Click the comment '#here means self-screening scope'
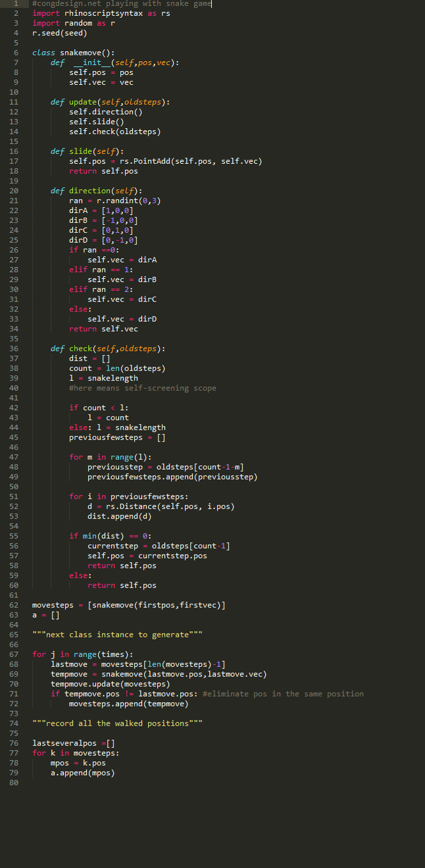The width and height of the screenshot is (425, 868). pyautogui.click(x=143, y=388)
